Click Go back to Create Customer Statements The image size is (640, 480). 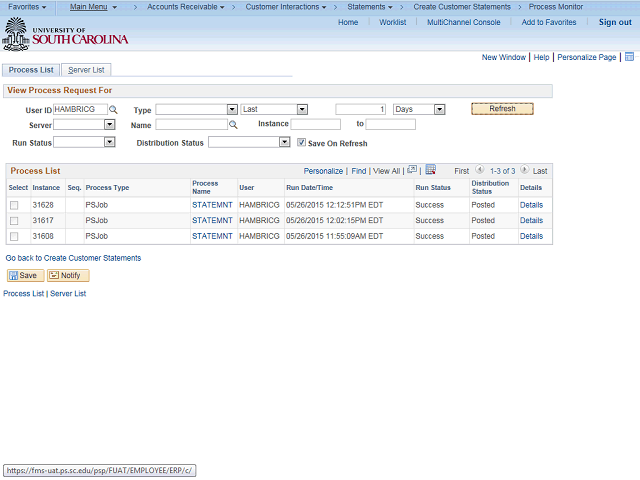(73, 258)
